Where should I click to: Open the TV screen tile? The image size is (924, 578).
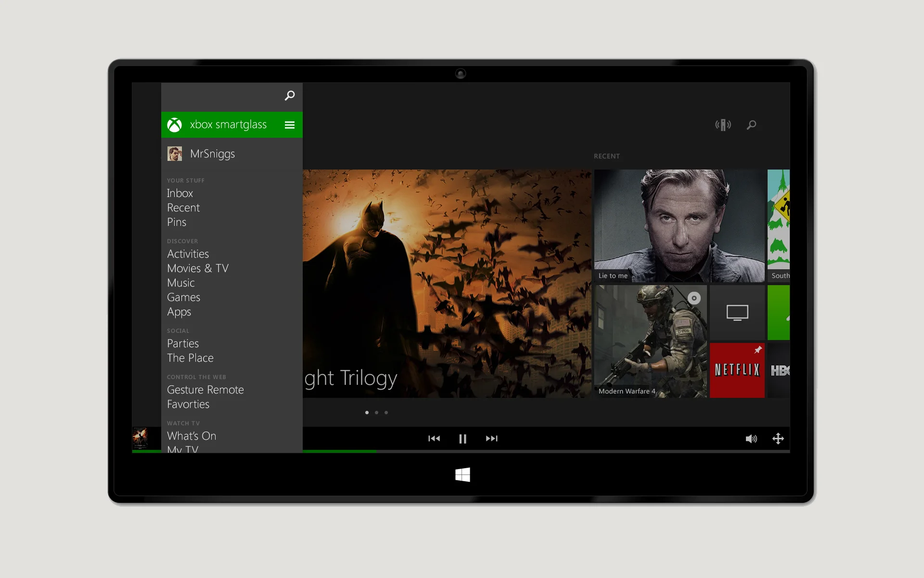coord(737,313)
